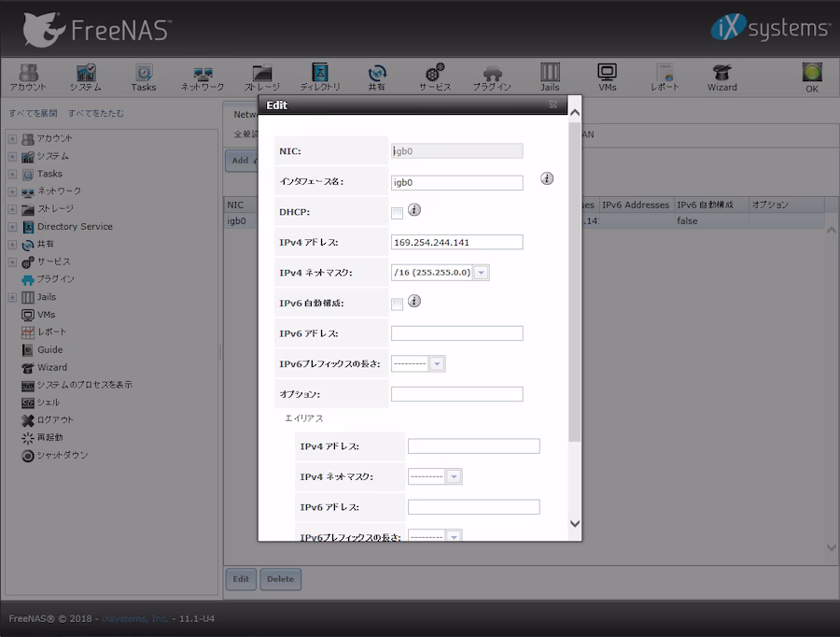840x637 pixels.
Task: Click the green OK alert status icon
Action: coord(812,73)
